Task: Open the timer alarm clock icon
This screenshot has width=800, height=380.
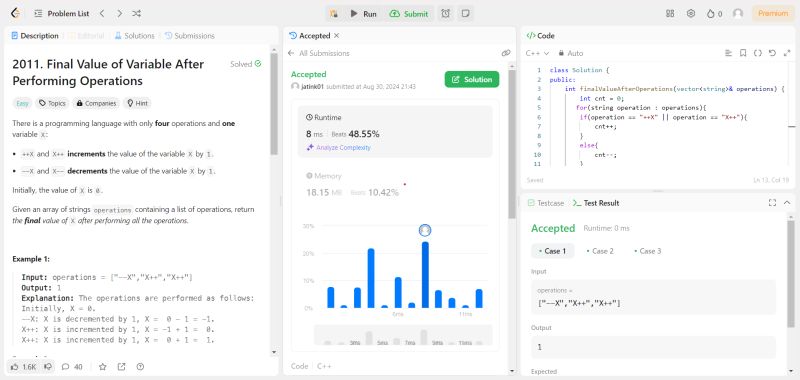Action: (445, 14)
